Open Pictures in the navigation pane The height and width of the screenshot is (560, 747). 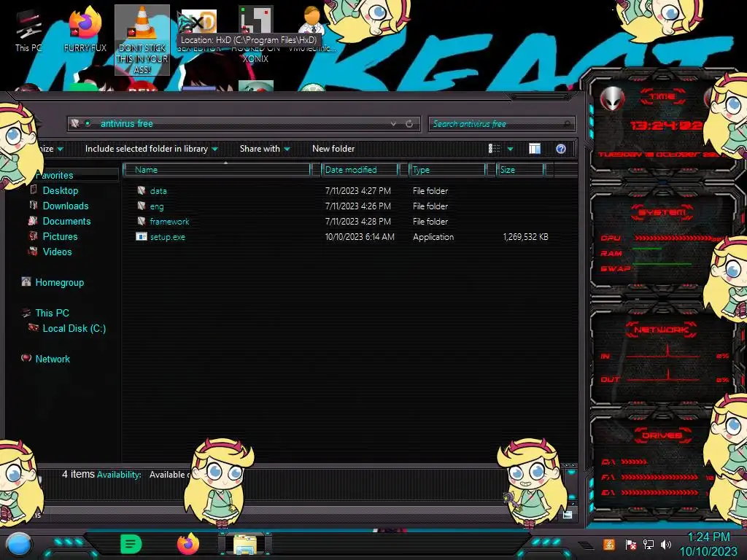[x=60, y=236]
